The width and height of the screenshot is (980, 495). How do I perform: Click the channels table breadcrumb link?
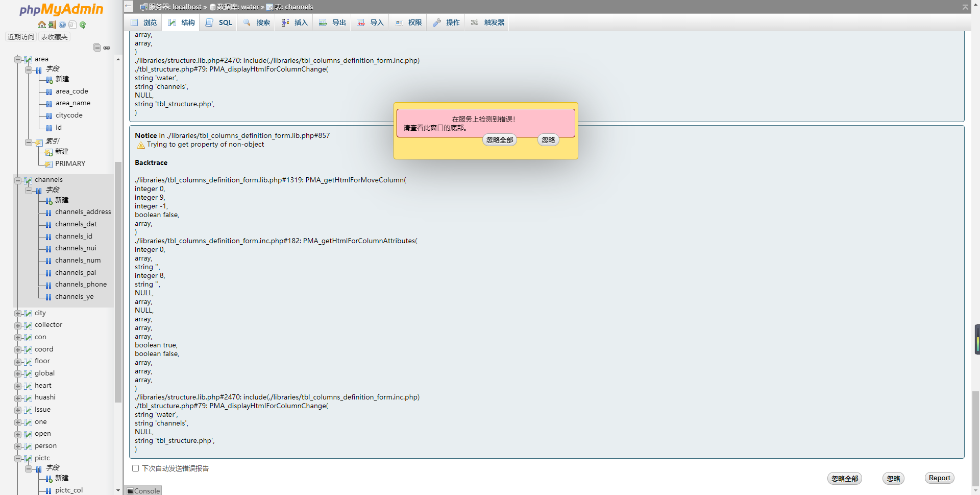click(x=293, y=7)
